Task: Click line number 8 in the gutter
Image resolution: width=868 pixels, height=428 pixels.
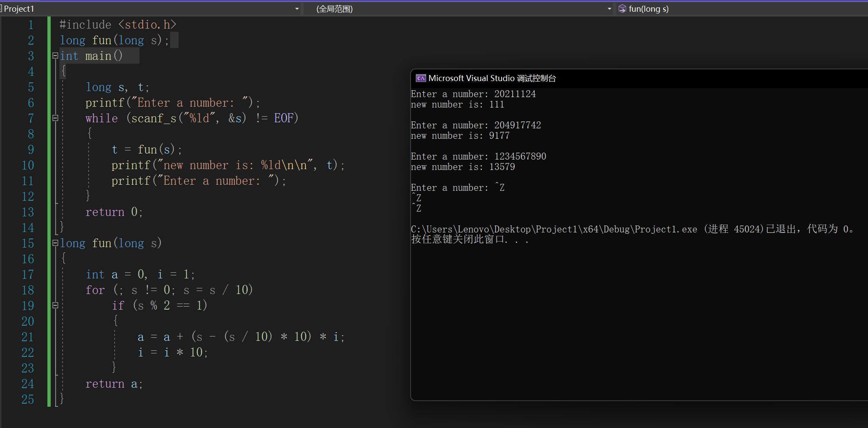Action: click(x=31, y=134)
